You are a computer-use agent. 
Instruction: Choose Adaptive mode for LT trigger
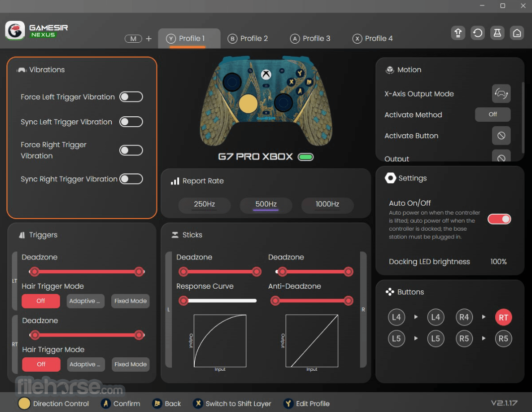pyautogui.click(x=85, y=301)
